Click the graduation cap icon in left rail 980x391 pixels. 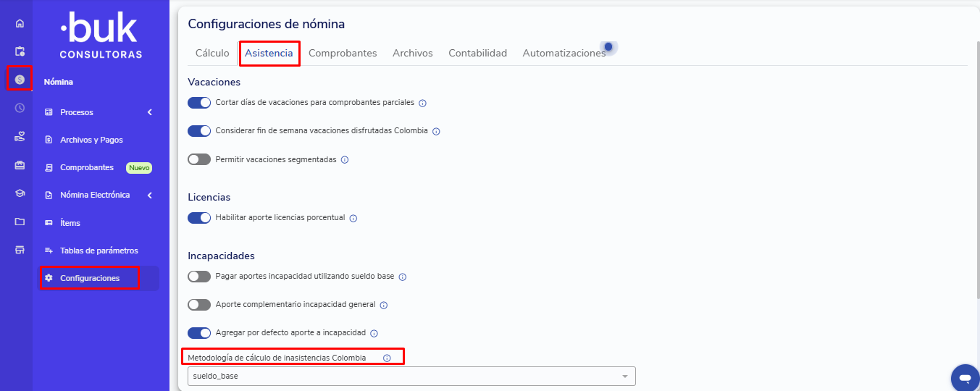[20, 193]
